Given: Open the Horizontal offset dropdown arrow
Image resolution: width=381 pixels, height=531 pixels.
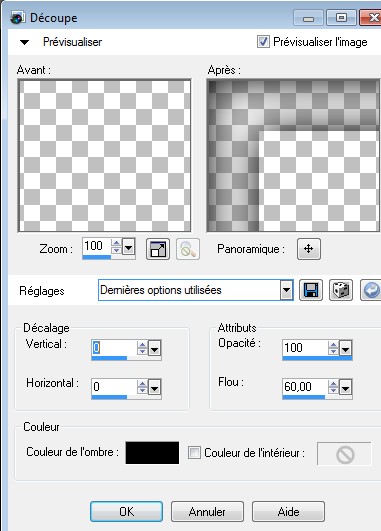Looking at the screenshot, I should coord(154,387).
